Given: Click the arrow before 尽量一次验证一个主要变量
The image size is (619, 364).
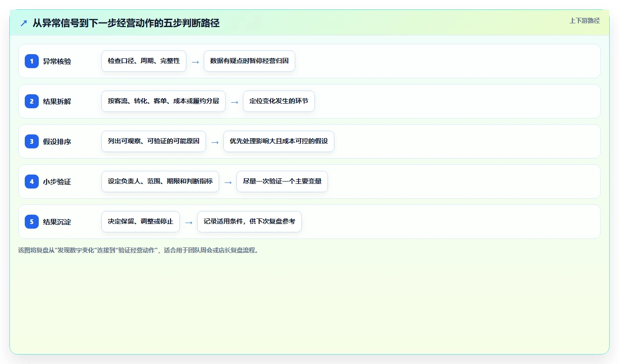Looking at the screenshot, I should [x=228, y=182].
